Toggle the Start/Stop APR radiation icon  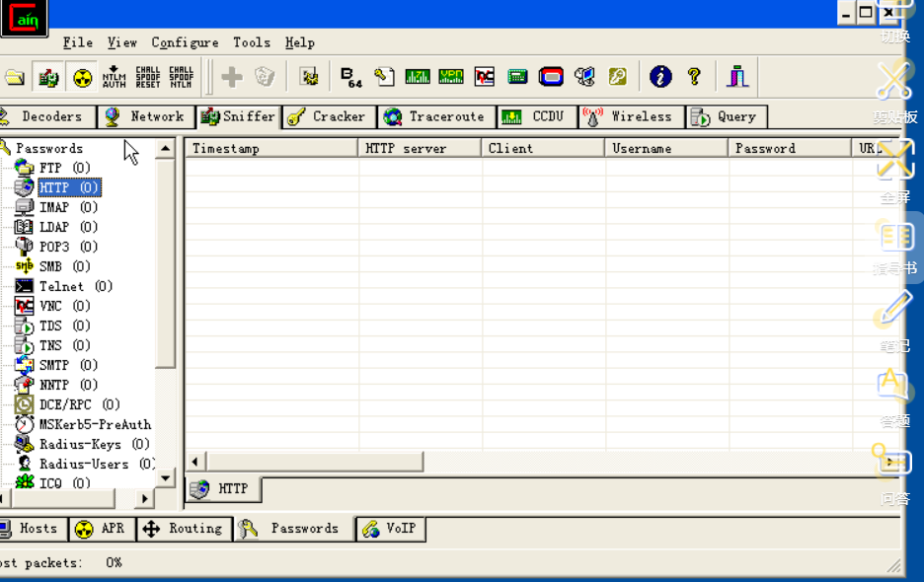coord(82,77)
